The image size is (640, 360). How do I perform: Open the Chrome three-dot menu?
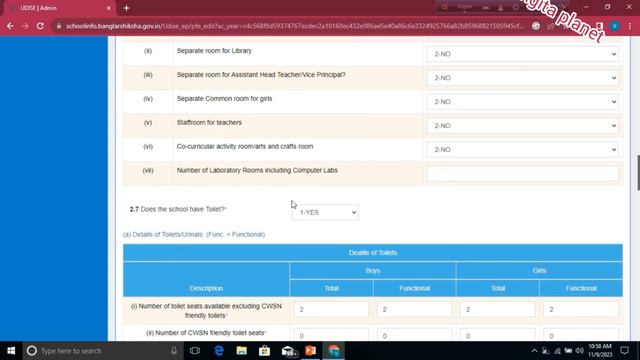coord(630,26)
